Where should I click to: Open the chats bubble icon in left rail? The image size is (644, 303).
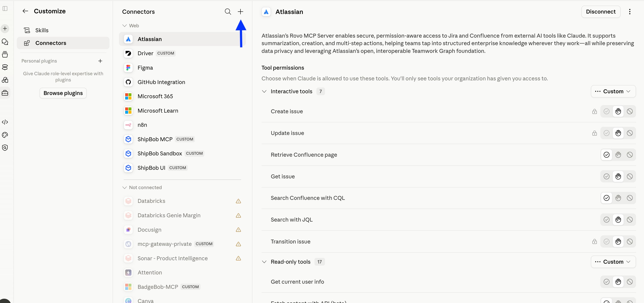5,42
